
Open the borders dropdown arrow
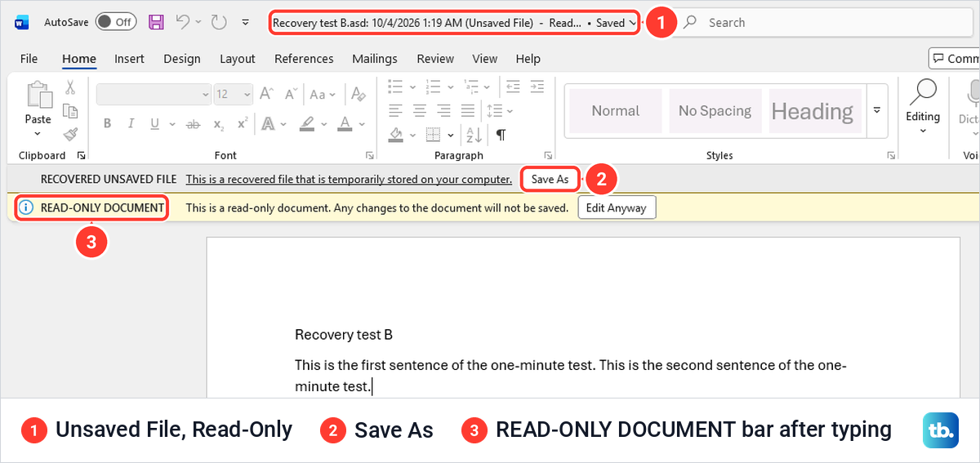coord(450,134)
